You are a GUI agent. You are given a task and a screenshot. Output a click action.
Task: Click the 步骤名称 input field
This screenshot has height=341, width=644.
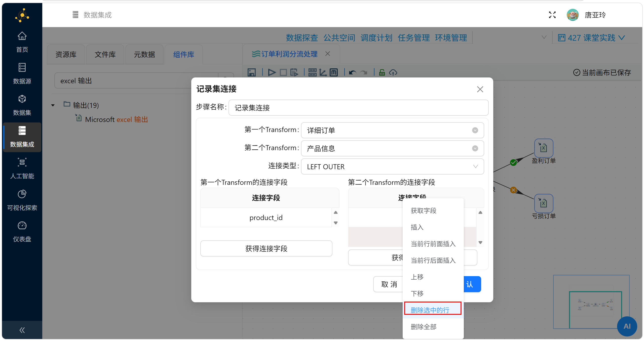(x=358, y=108)
